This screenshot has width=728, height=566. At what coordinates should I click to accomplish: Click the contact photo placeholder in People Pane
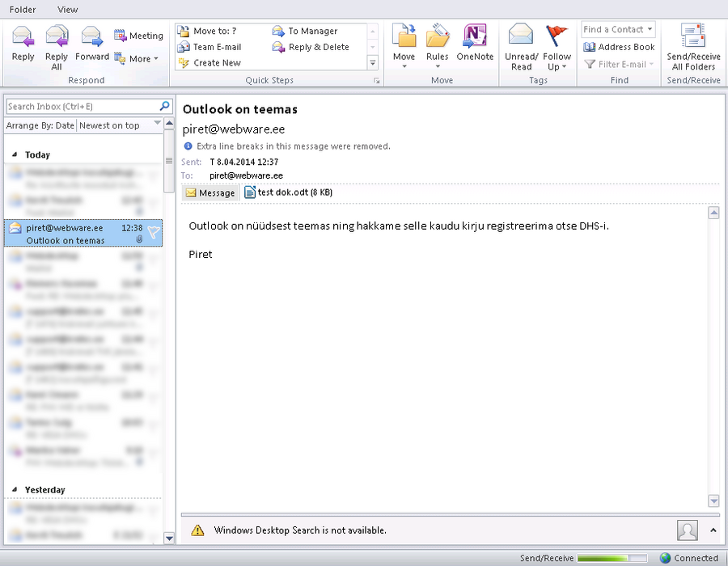(687, 530)
